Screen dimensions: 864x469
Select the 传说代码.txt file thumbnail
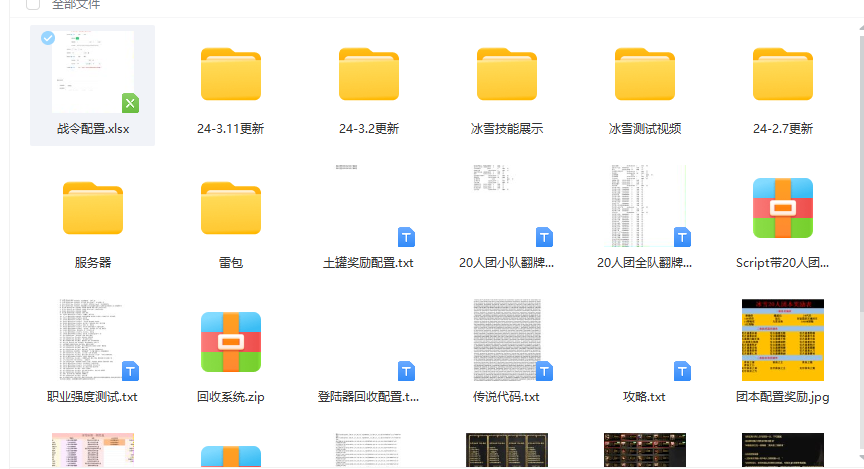click(x=506, y=341)
